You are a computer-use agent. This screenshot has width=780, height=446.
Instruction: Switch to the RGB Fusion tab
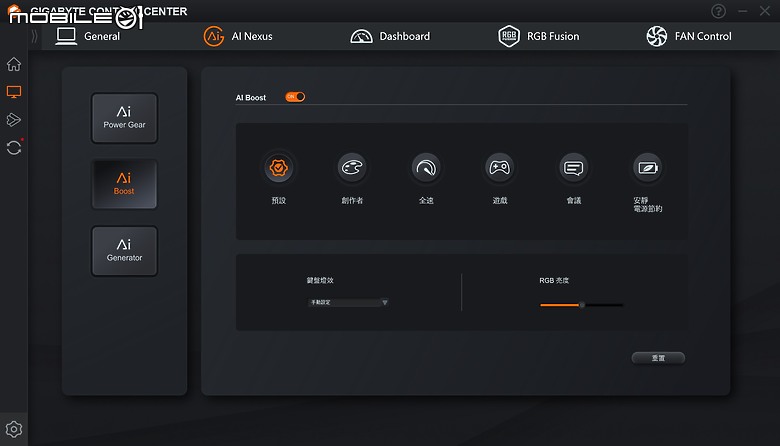pyautogui.click(x=538, y=36)
